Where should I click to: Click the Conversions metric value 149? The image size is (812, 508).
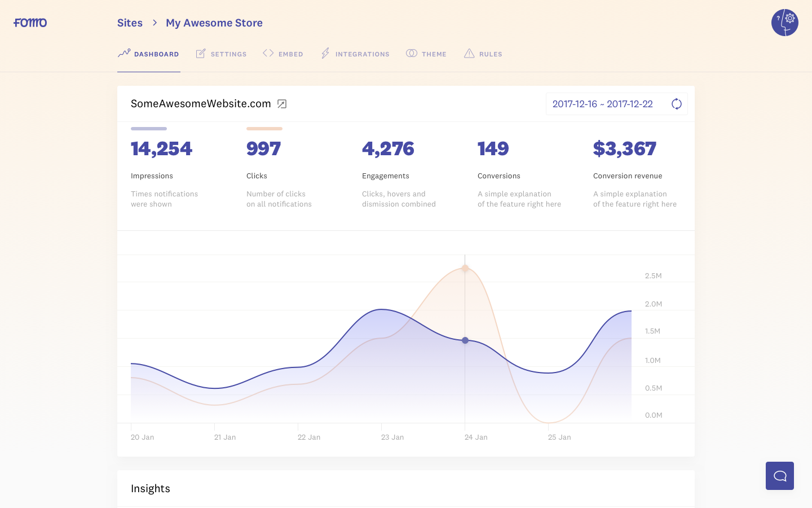click(x=493, y=148)
